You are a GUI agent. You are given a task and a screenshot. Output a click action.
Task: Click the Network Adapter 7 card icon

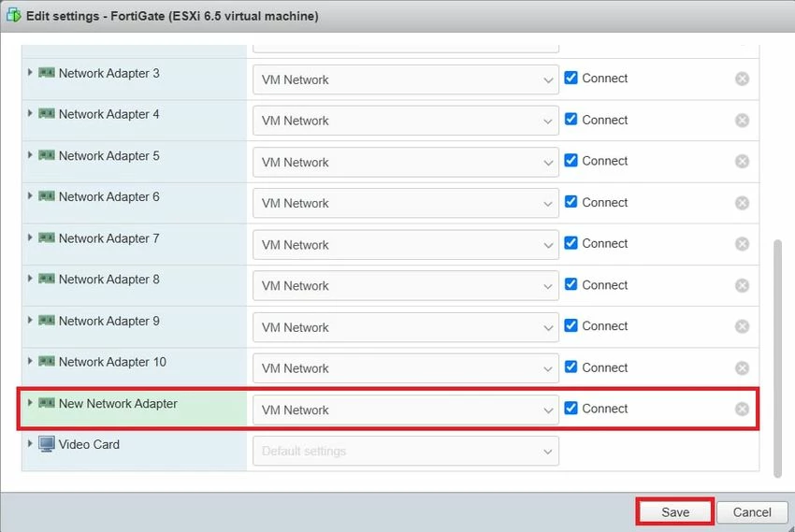[47, 237]
